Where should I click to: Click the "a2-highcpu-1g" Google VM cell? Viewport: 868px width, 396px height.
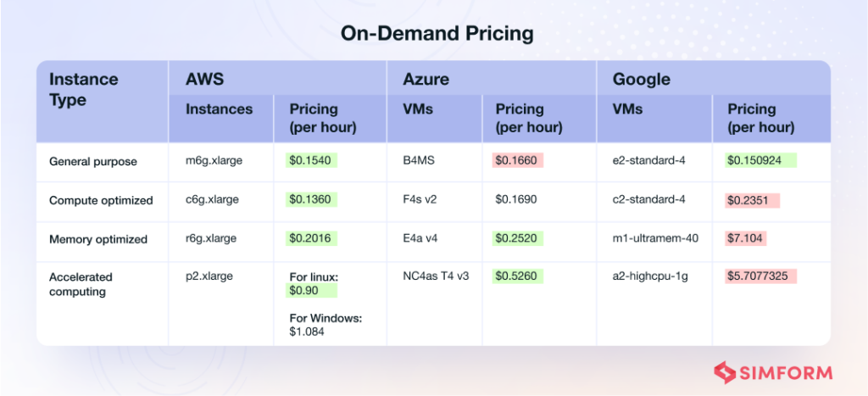pyautogui.click(x=650, y=276)
